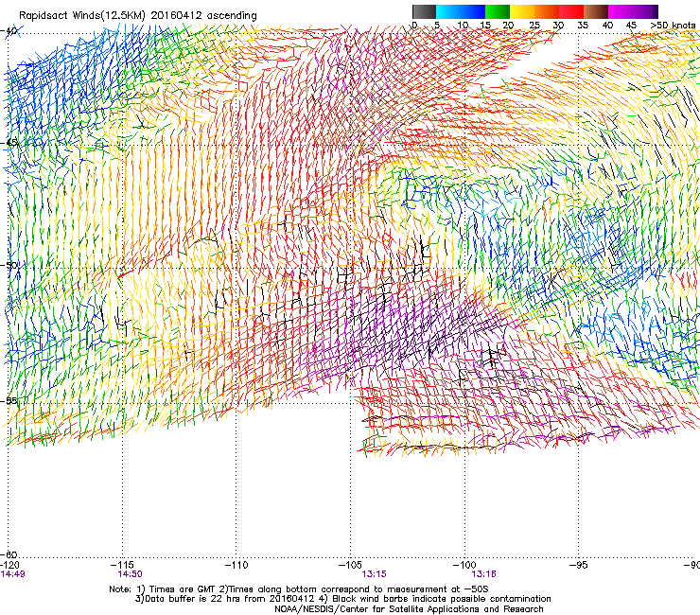Click the 14:49 pass time label
Image resolution: width=700 pixels, height=615 pixels.
pos(12,574)
